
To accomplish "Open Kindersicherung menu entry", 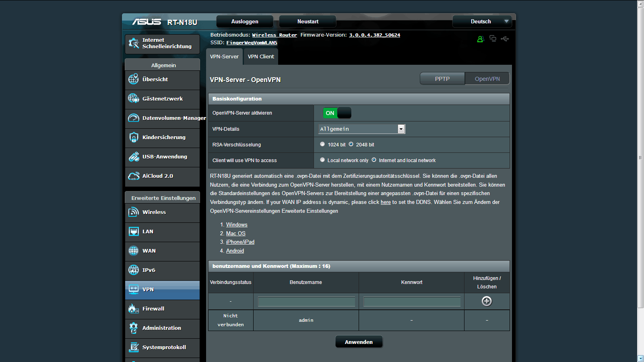I will (x=163, y=137).
